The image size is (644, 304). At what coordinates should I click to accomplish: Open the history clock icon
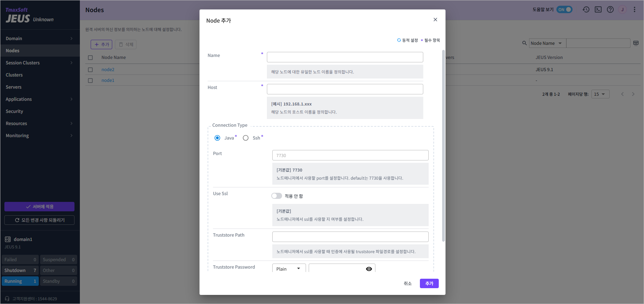click(x=586, y=9)
